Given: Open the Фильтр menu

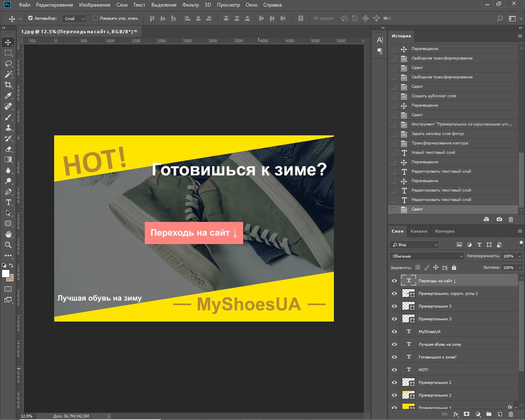Looking at the screenshot, I should point(191,5).
